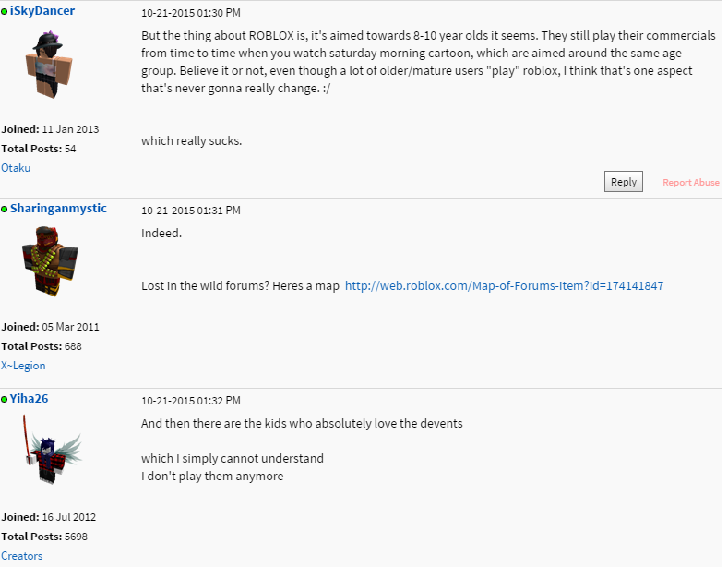Click timestamp 10-21-2015 01:31 PM
Screen dimensions: 728x567
coord(191,211)
